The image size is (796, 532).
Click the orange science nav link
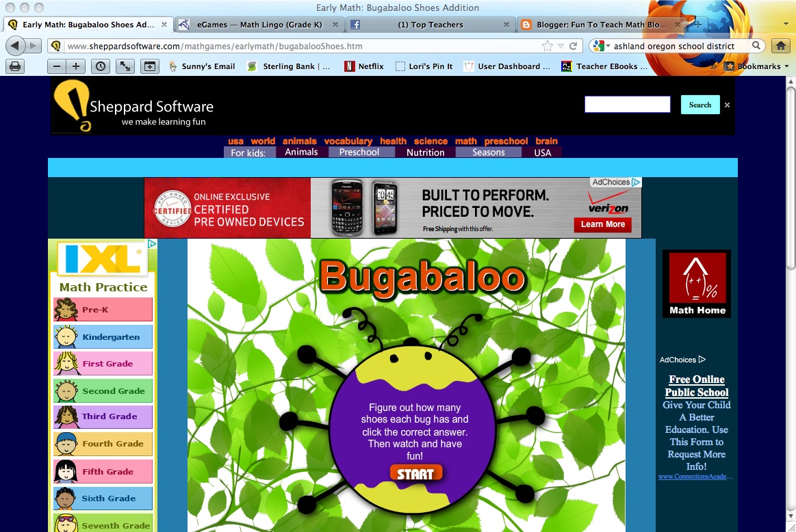431,141
